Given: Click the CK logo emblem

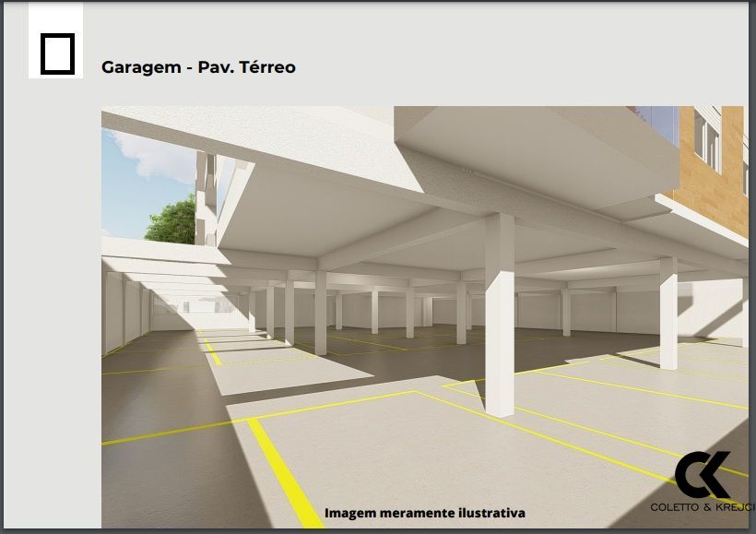Looking at the screenshot, I should [703, 475].
